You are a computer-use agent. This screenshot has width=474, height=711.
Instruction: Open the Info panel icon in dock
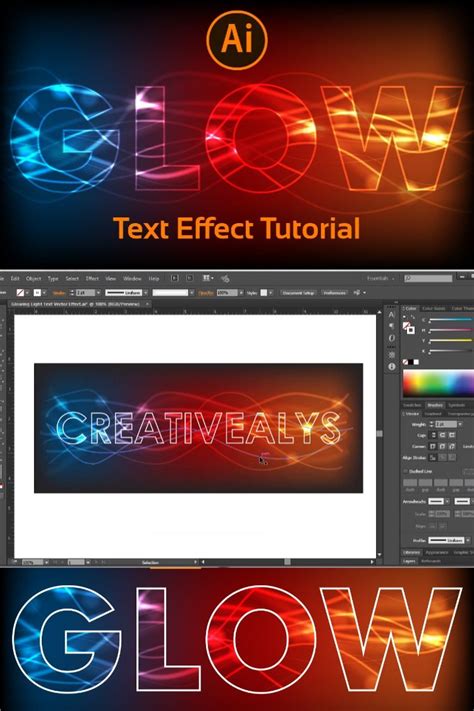391,366
